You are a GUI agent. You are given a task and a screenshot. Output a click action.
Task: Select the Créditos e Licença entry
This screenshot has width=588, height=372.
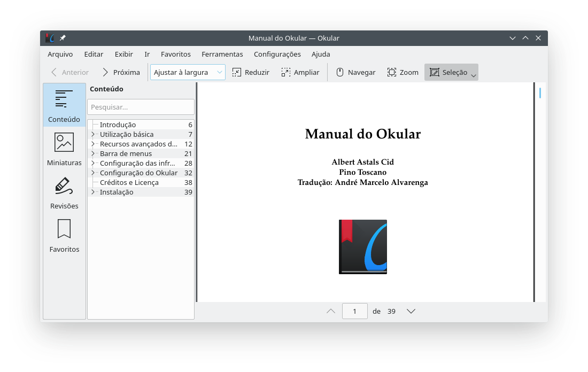[x=129, y=182]
